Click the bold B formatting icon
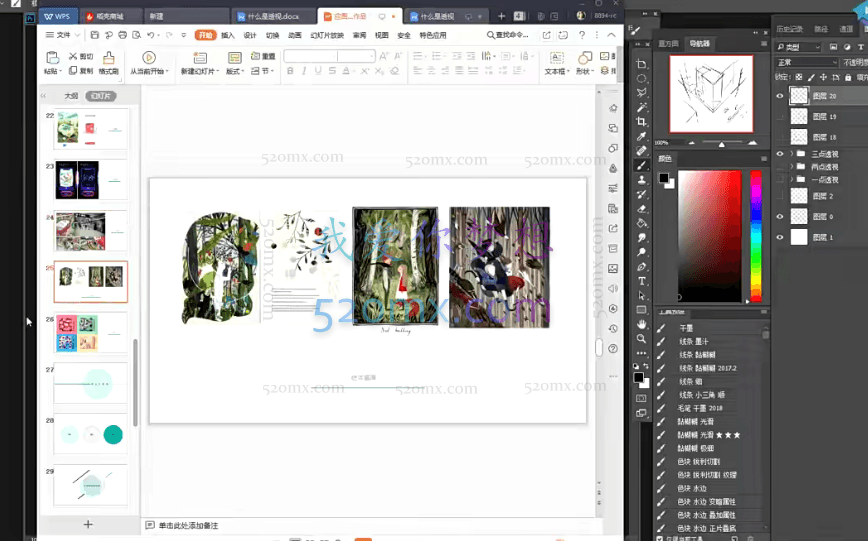 coord(290,71)
